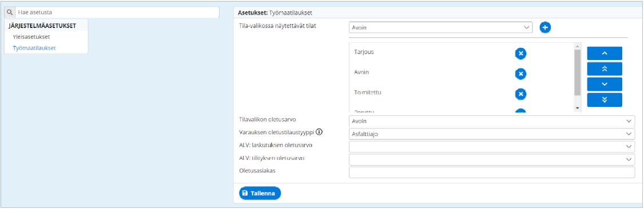Click the status list scrollbar thumb

pyautogui.click(x=578, y=73)
